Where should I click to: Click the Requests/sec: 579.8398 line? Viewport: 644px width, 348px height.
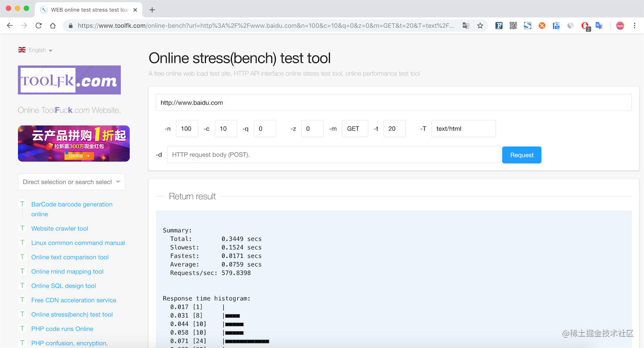tap(210, 273)
